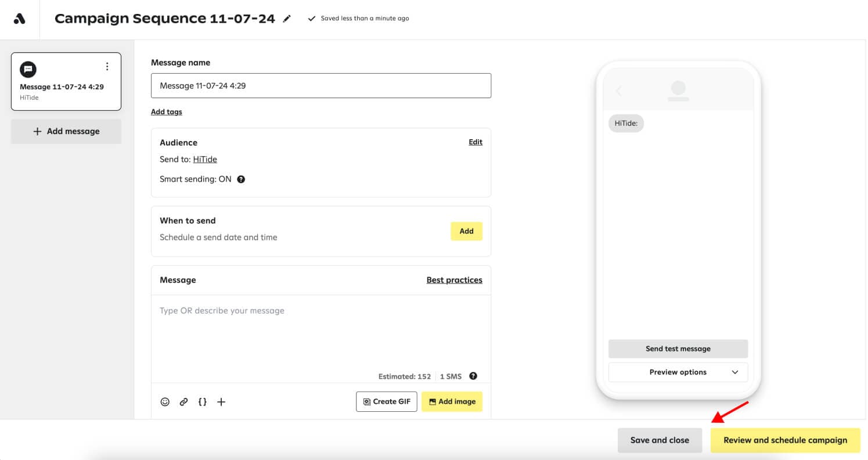
Task: Click the pencil icon to rename campaign
Action: click(x=286, y=19)
